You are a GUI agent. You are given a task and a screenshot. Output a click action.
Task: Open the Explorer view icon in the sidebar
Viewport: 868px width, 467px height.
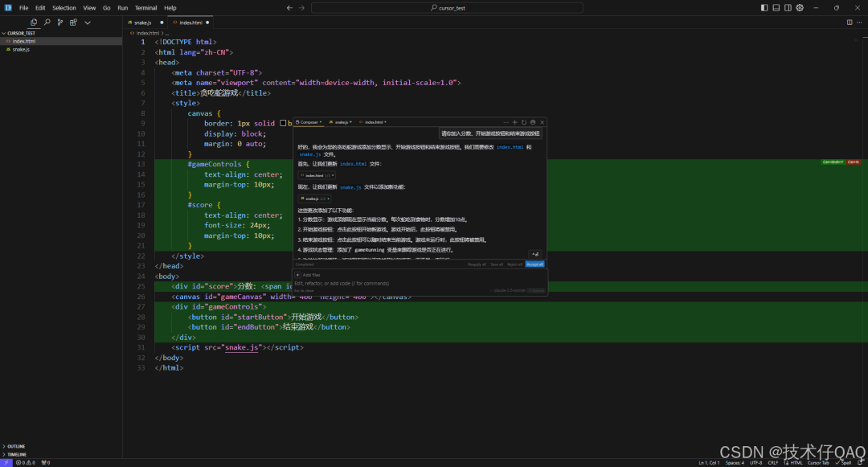[34, 23]
